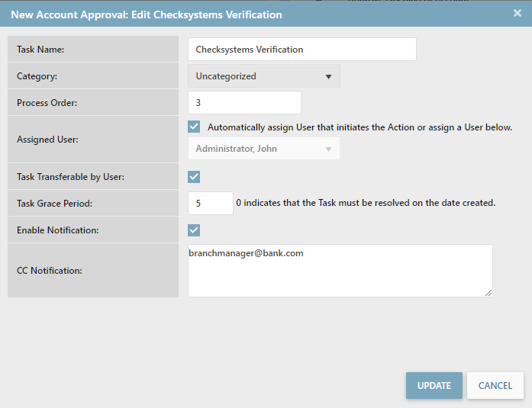Viewport: 532px width, 408px height.
Task: Click the dialog title bar text
Action: (146, 14)
